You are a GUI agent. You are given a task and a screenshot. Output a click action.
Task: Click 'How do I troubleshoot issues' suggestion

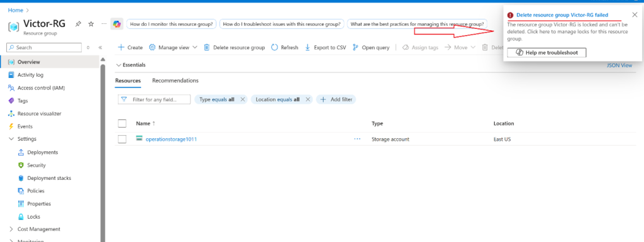[282, 24]
